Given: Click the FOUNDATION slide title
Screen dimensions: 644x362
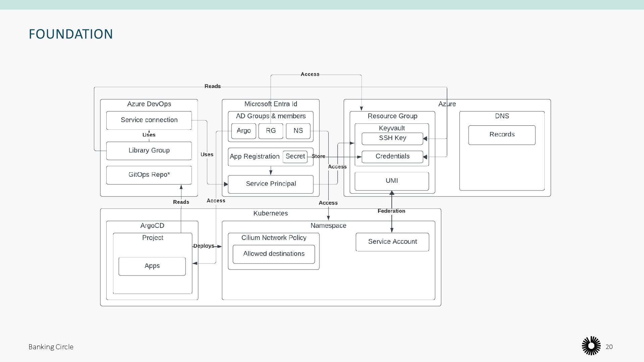Looking at the screenshot, I should pyautogui.click(x=71, y=34).
